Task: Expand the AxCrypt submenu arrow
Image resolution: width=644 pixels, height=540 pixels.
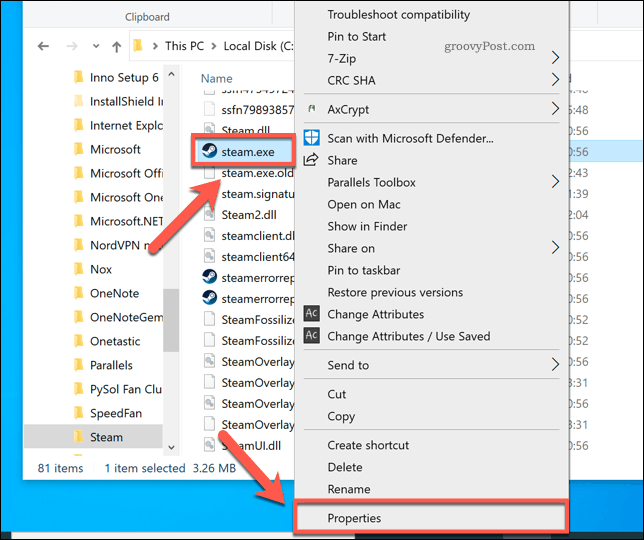Action: [555, 109]
